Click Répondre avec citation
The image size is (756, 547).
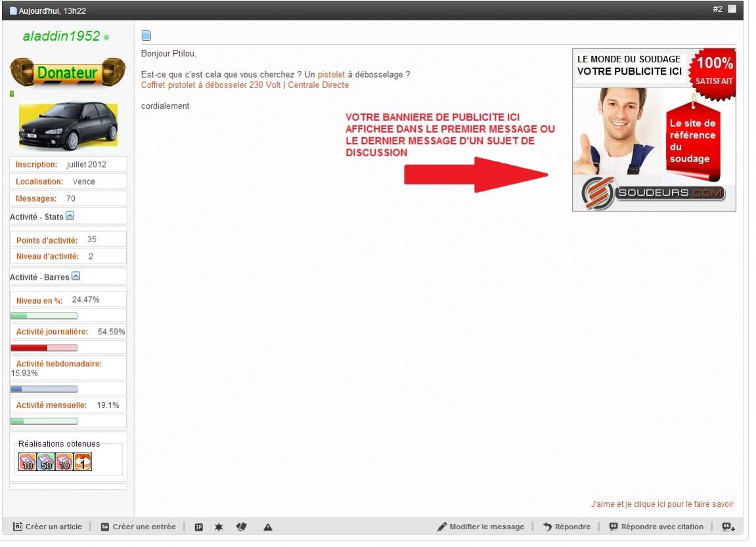coord(656,527)
